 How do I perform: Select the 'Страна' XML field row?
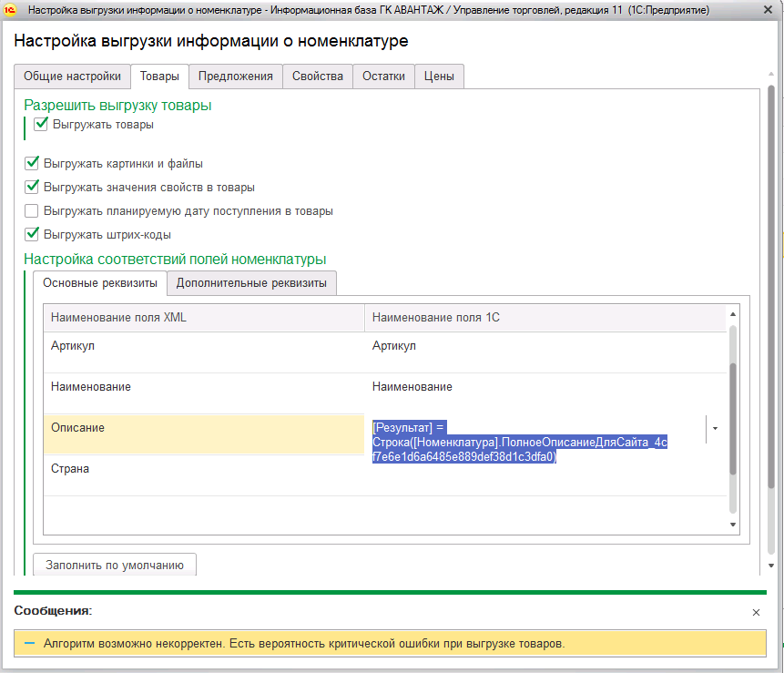[x=204, y=475]
